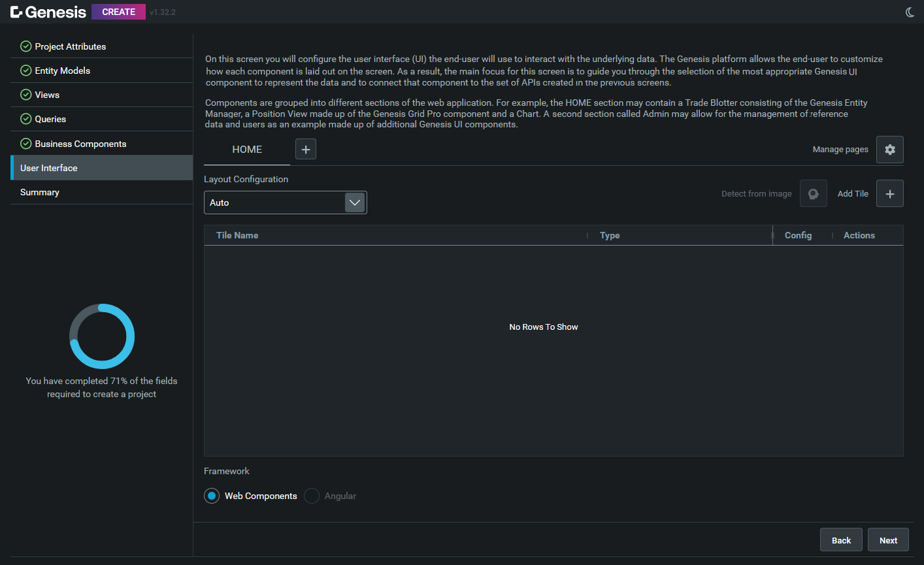Click the Detect from image label
The height and width of the screenshot is (565, 924).
pyautogui.click(x=756, y=194)
